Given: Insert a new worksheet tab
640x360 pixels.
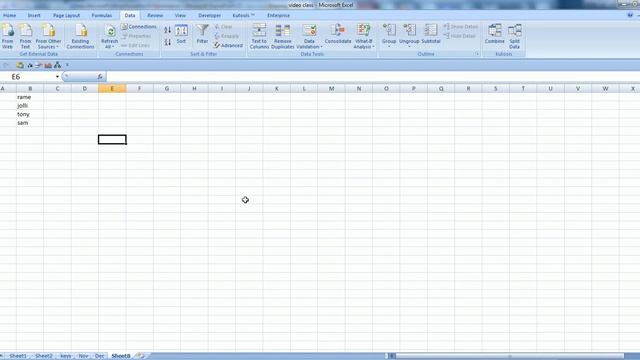Looking at the screenshot, I should [x=140, y=356].
